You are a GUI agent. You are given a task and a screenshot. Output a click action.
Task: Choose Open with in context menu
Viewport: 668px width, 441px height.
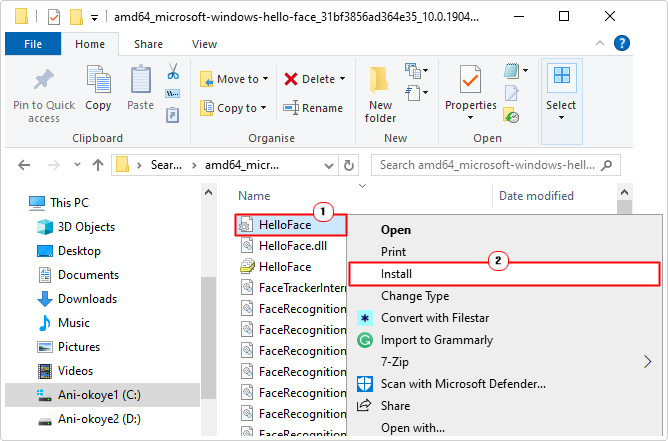click(505, 427)
